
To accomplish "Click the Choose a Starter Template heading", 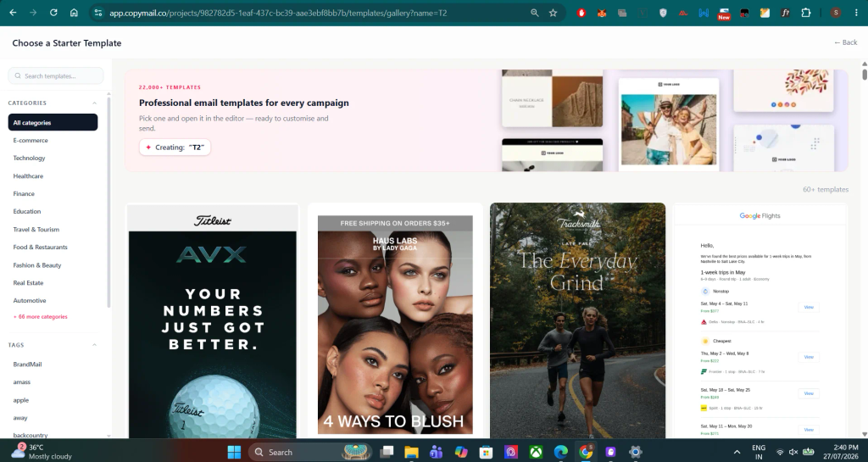I will [67, 43].
